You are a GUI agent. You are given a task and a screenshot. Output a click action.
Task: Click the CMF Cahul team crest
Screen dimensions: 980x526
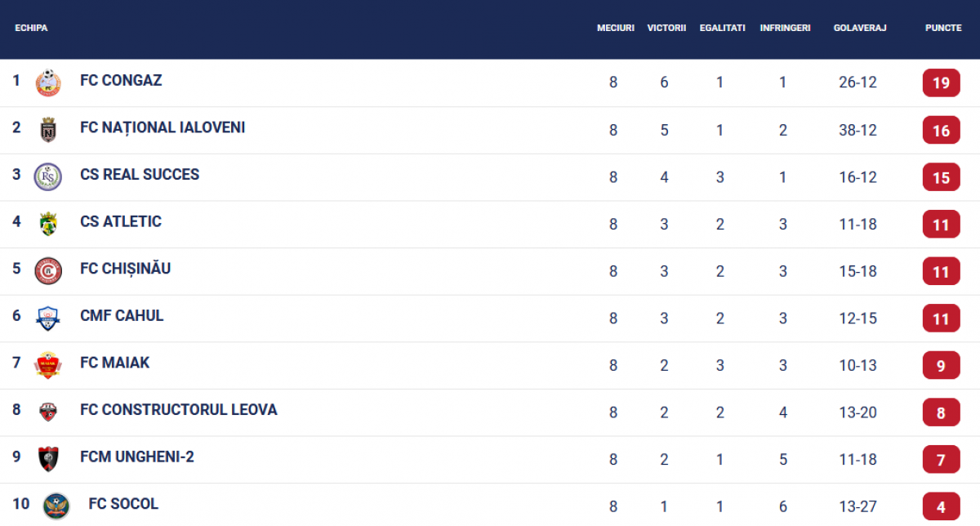pyautogui.click(x=48, y=318)
